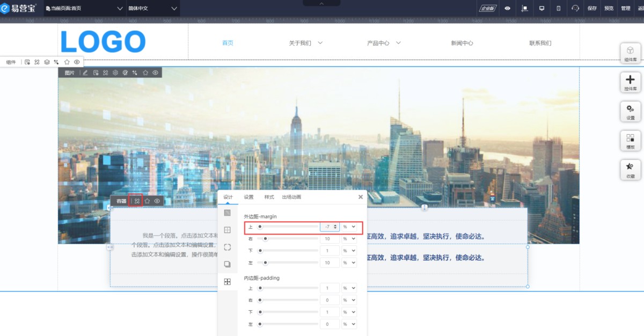
Task: Select the margin-padding spacing icon in design panel
Action: click(x=227, y=282)
